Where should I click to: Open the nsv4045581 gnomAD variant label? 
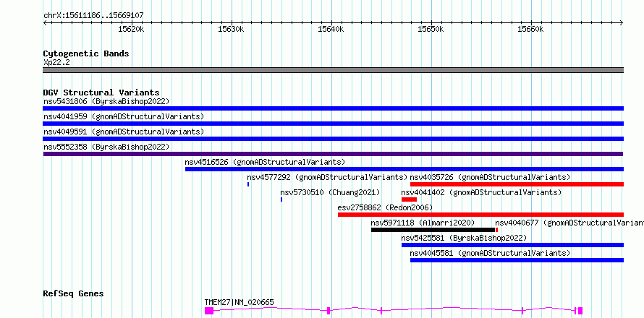pos(490,253)
